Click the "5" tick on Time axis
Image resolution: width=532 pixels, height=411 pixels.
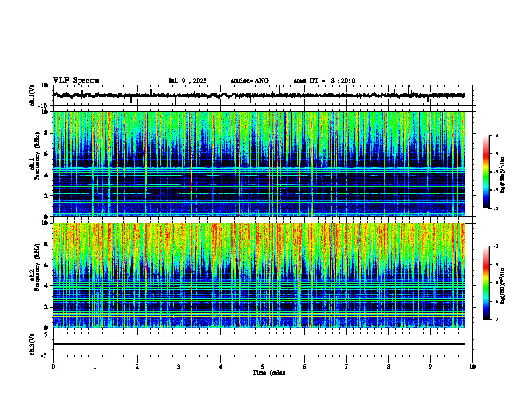263,367
